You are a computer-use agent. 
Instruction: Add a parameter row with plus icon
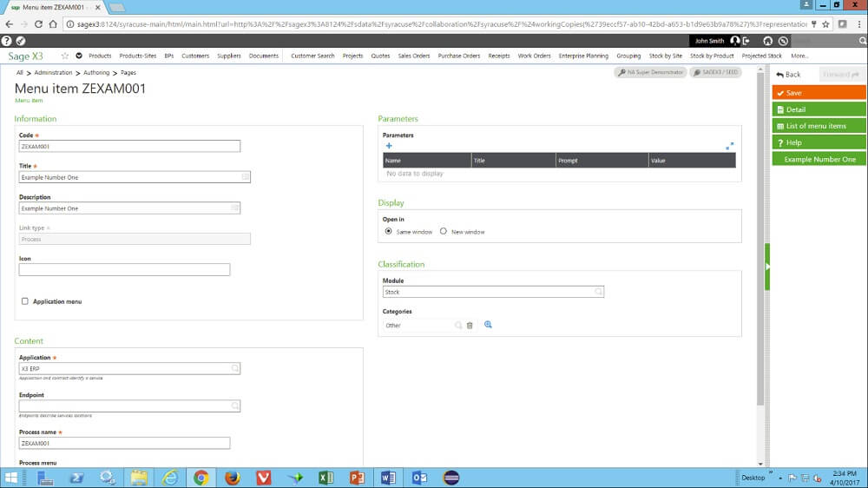pos(389,146)
